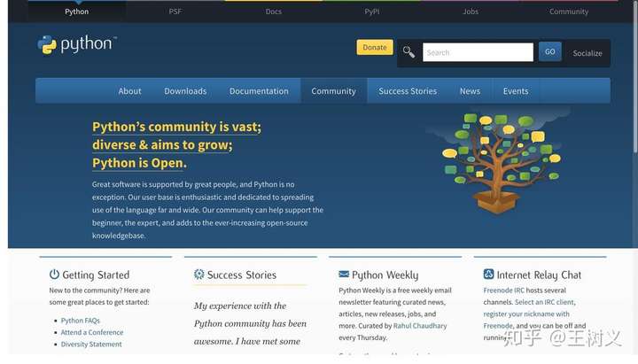Select Community in main navigation bar
Viewport: 638px width, 364px height.
click(x=333, y=90)
